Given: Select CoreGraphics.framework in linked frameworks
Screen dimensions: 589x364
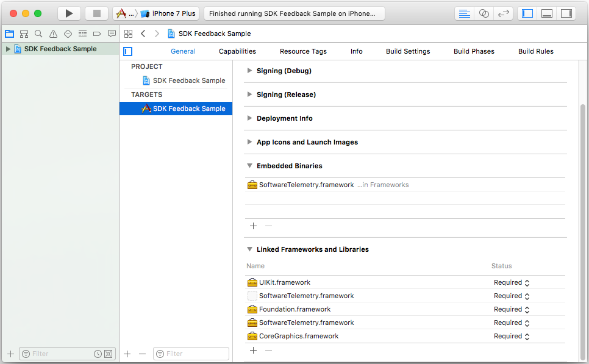Looking at the screenshot, I should [405, 336].
